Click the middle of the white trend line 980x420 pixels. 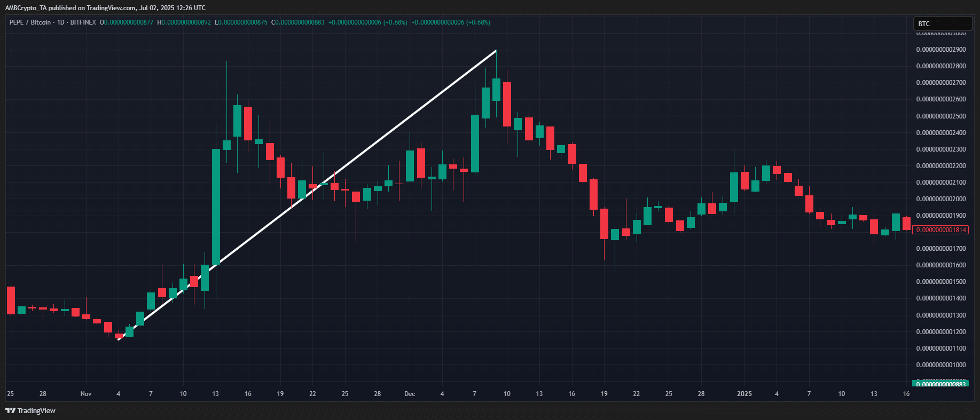(x=307, y=195)
